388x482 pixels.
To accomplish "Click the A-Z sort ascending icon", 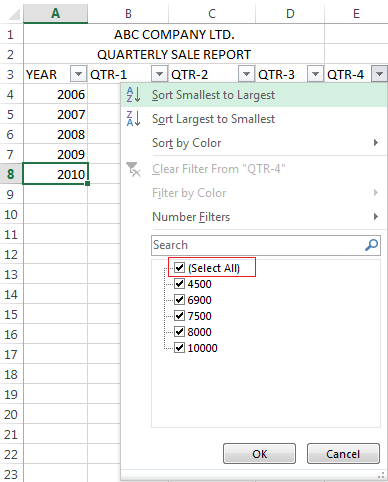I will coord(133,95).
